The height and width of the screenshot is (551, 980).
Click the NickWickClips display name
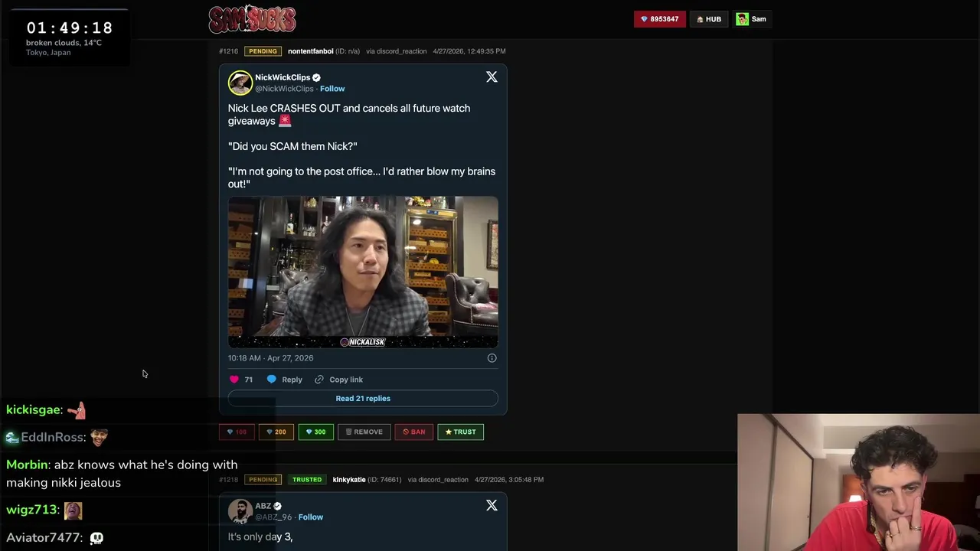(x=283, y=77)
